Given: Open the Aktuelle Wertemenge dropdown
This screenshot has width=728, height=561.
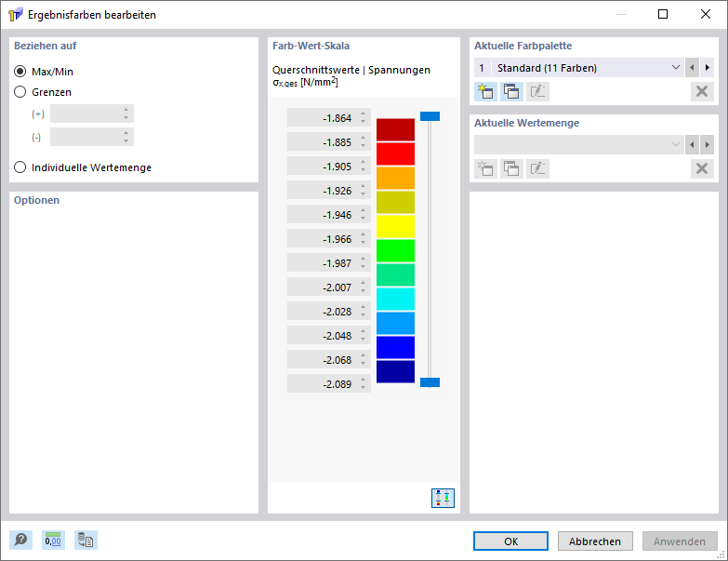Looking at the screenshot, I should [x=578, y=145].
